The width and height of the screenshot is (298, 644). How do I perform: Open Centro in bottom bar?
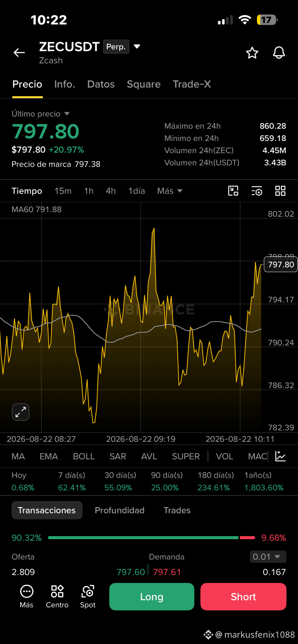(x=57, y=597)
